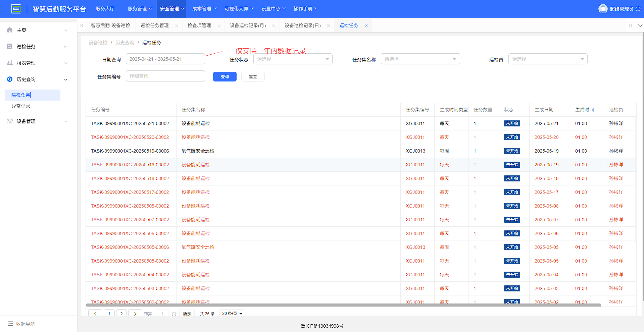Click the 设备管理 settings icon
This screenshot has width=644, height=332.
click(10, 121)
